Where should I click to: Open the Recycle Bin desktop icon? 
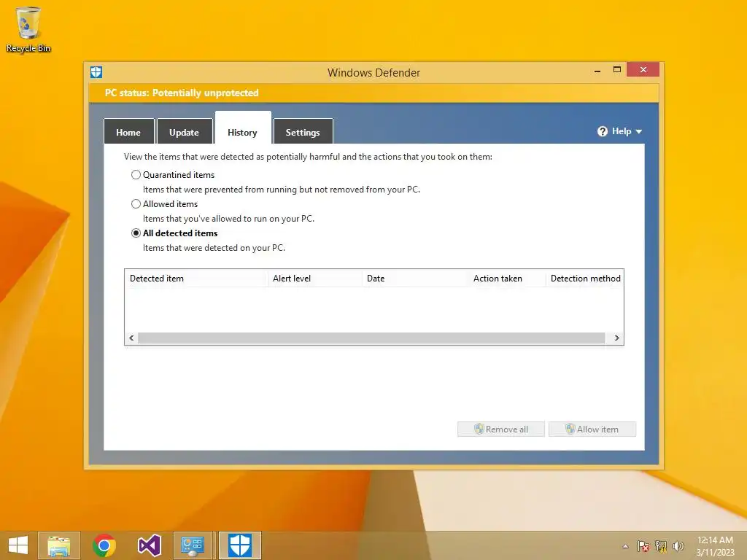(x=28, y=29)
